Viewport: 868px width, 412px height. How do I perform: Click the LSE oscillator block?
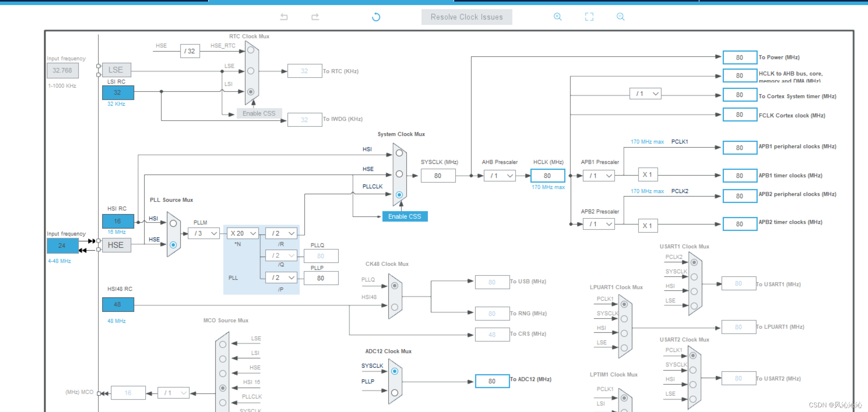(x=116, y=70)
